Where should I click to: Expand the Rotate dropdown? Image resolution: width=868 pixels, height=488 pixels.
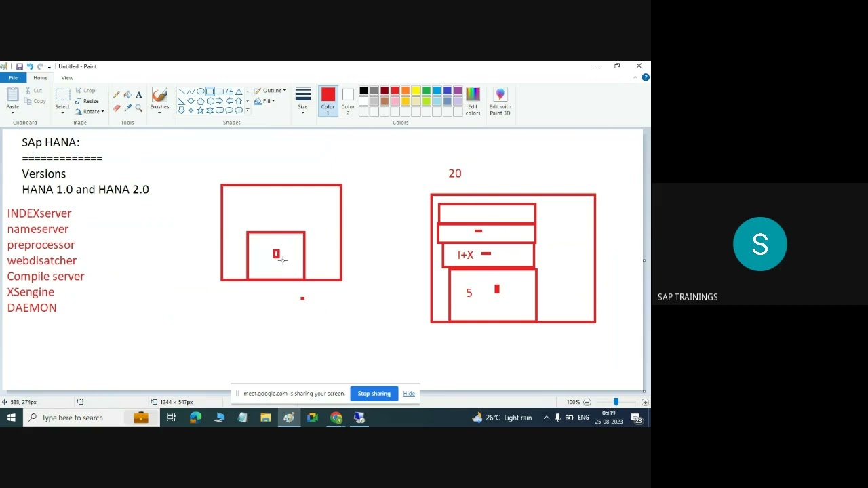point(90,111)
